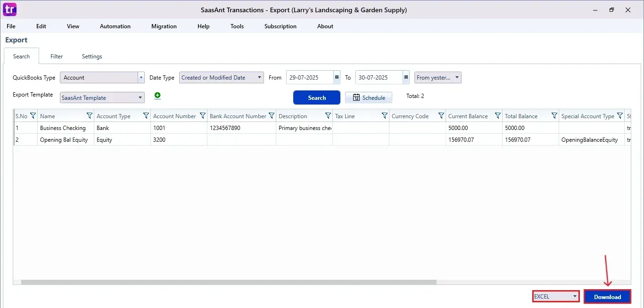Filter the Total Balance column

pos(554,116)
